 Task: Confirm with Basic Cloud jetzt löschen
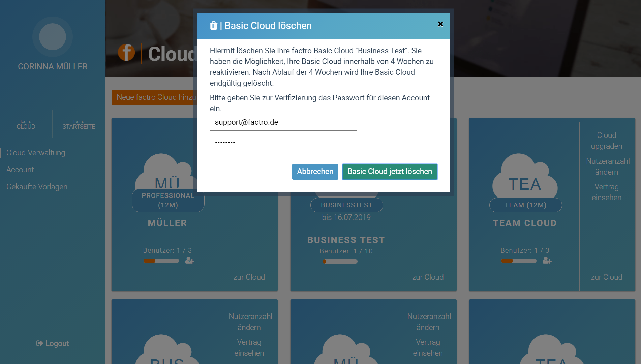(x=390, y=172)
